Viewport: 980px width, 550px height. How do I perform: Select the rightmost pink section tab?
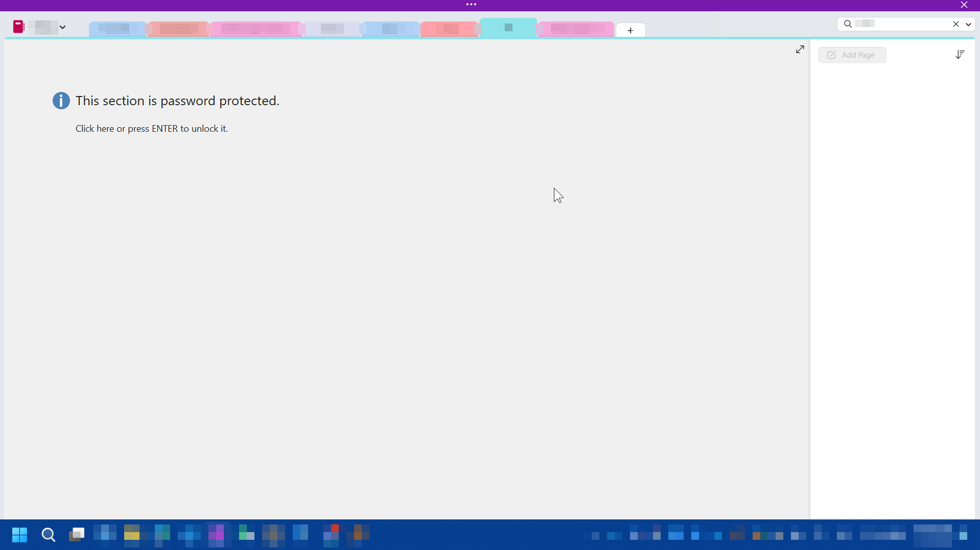(x=575, y=29)
